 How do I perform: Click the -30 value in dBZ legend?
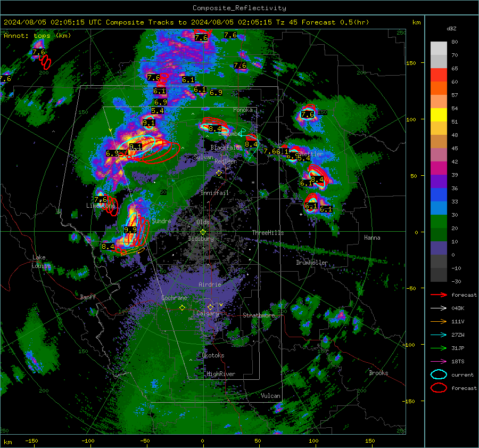tap(456, 281)
